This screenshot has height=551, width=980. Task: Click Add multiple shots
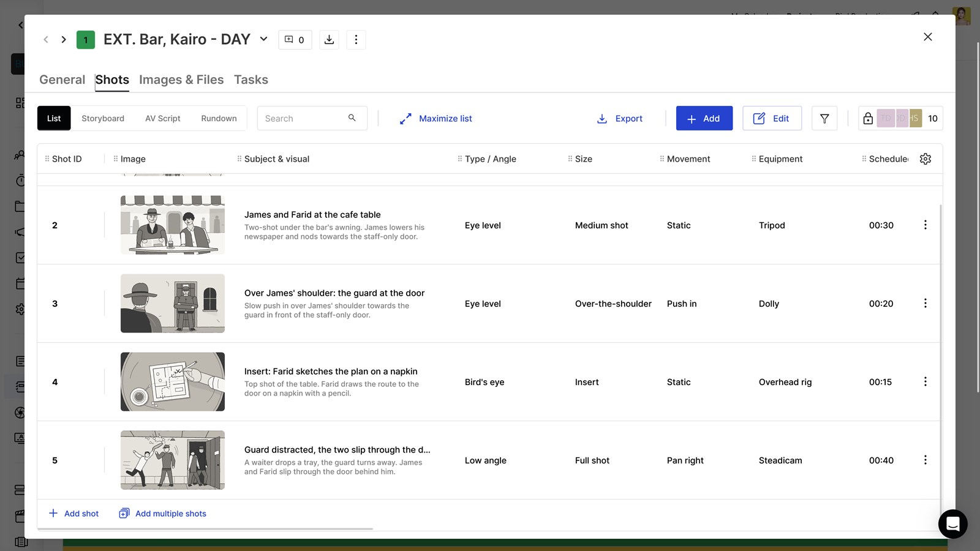pos(162,514)
